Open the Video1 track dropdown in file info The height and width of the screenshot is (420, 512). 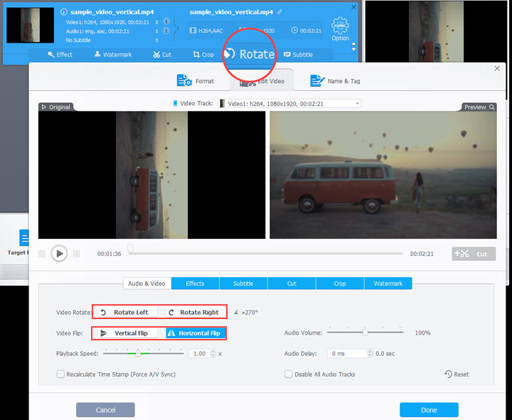click(157, 22)
